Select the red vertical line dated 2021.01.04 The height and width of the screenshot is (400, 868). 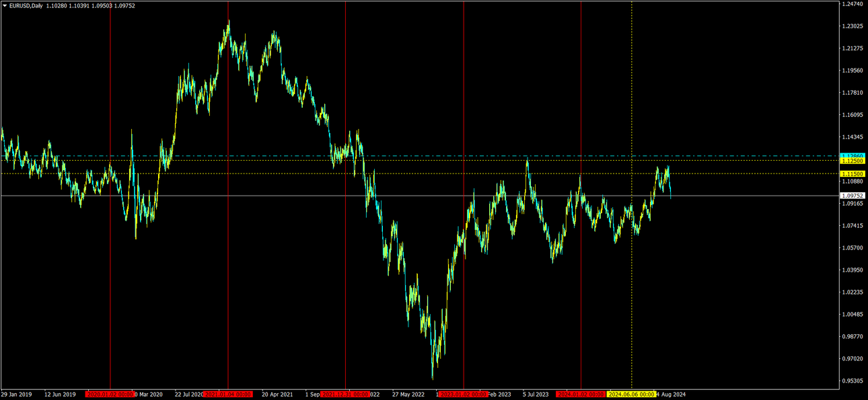(x=227, y=195)
